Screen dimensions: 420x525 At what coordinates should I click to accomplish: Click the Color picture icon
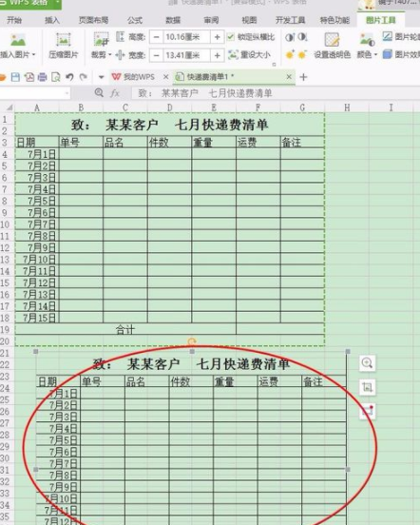(367, 40)
